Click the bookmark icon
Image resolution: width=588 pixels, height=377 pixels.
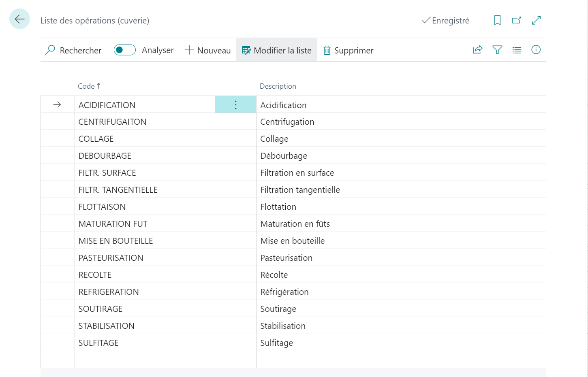[497, 20]
